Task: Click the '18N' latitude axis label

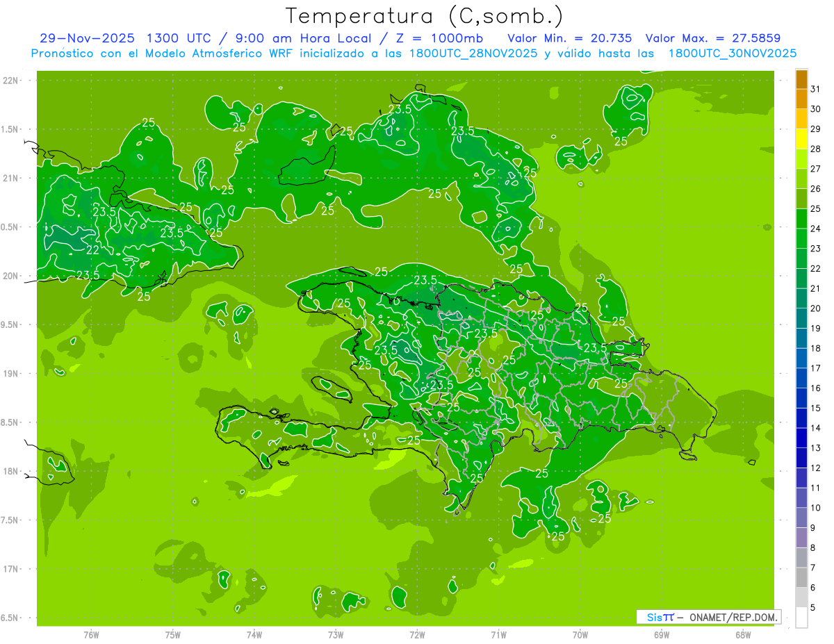Action: click(10, 472)
